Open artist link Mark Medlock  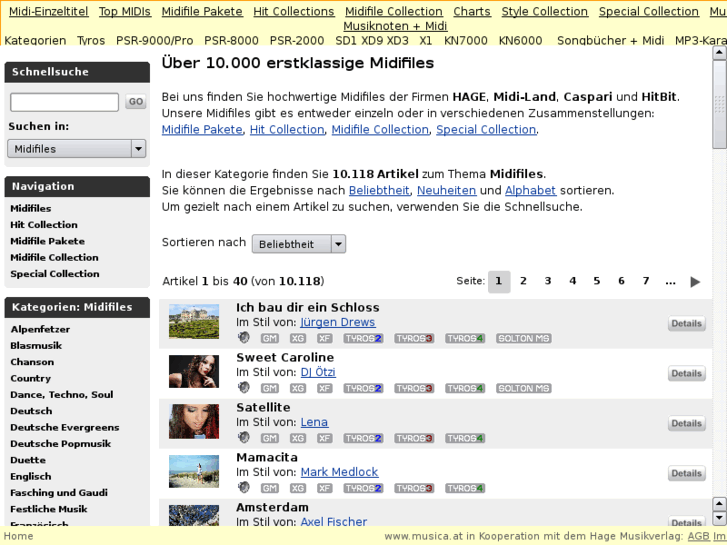tap(339, 472)
